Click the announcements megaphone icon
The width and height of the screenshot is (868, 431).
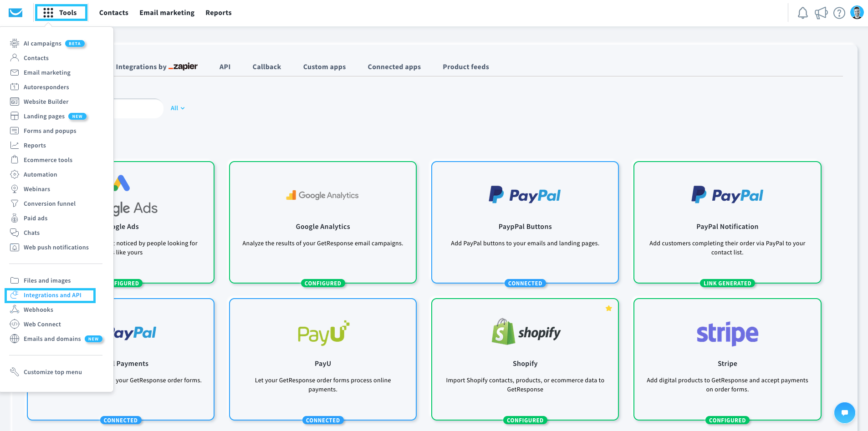pyautogui.click(x=821, y=13)
